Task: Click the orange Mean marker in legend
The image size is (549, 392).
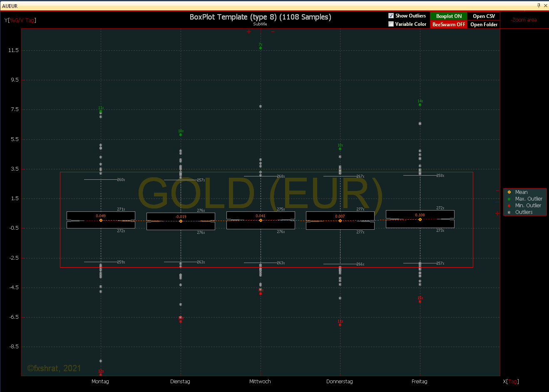Action: click(509, 192)
